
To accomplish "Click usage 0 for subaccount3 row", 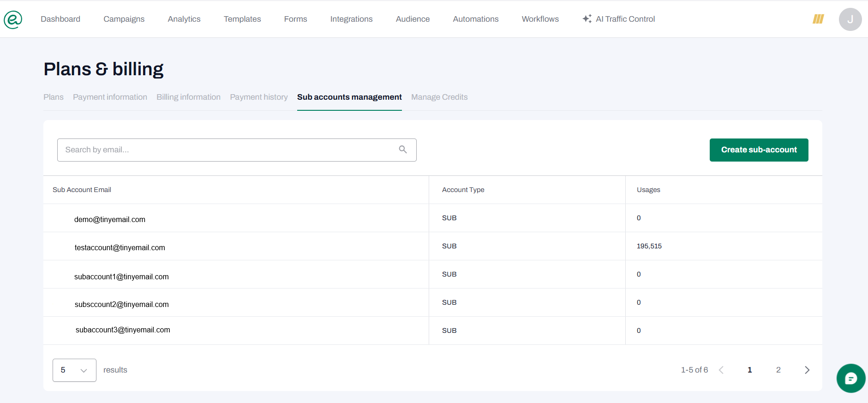I will click(639, 331).
